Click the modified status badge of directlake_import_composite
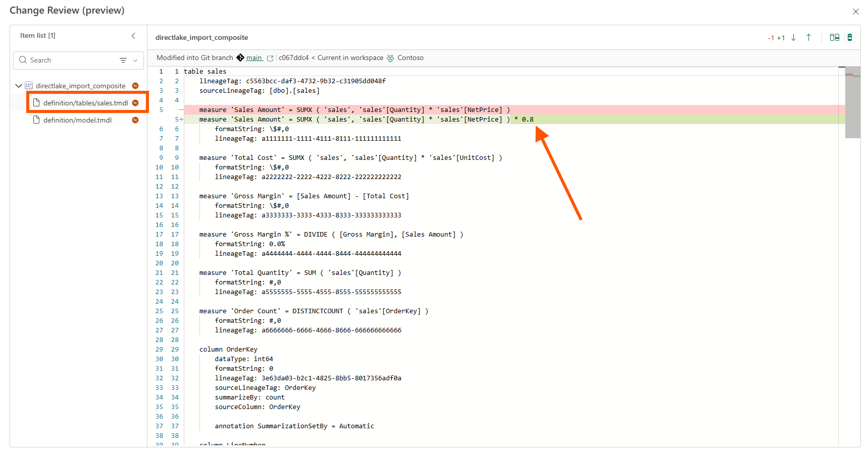Screen dimensions: 868x456 pyautogui.click(x=135, y=86)
